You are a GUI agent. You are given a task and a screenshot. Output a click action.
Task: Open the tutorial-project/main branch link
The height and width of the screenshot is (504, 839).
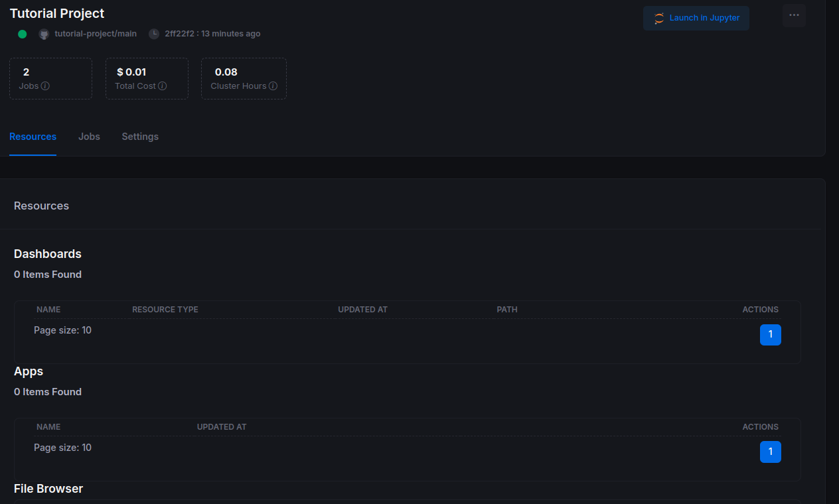96,34
